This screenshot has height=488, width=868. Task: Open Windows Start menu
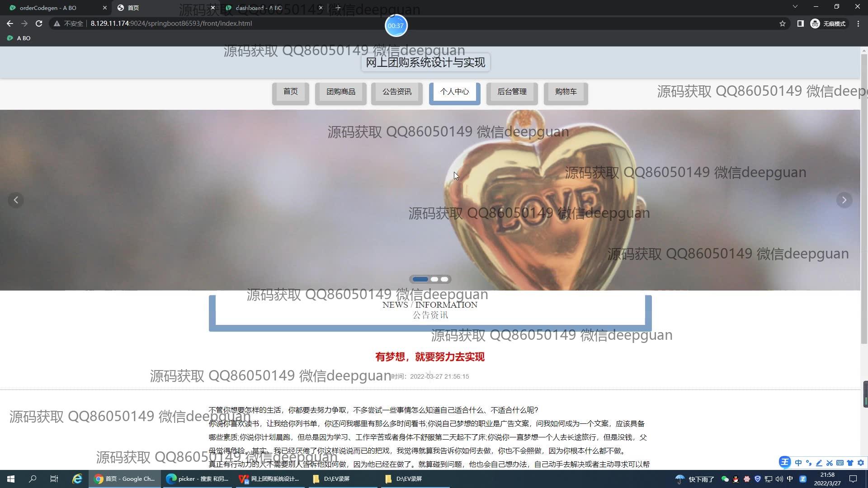[11, 479]
